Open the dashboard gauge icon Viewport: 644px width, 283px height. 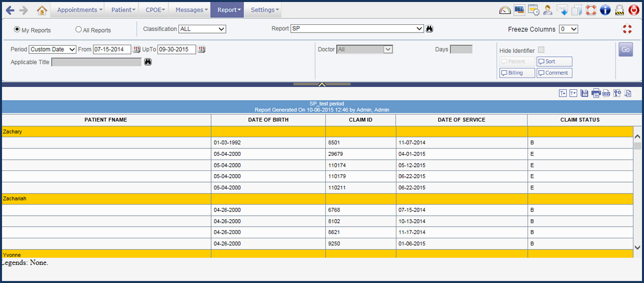point(505,10)
